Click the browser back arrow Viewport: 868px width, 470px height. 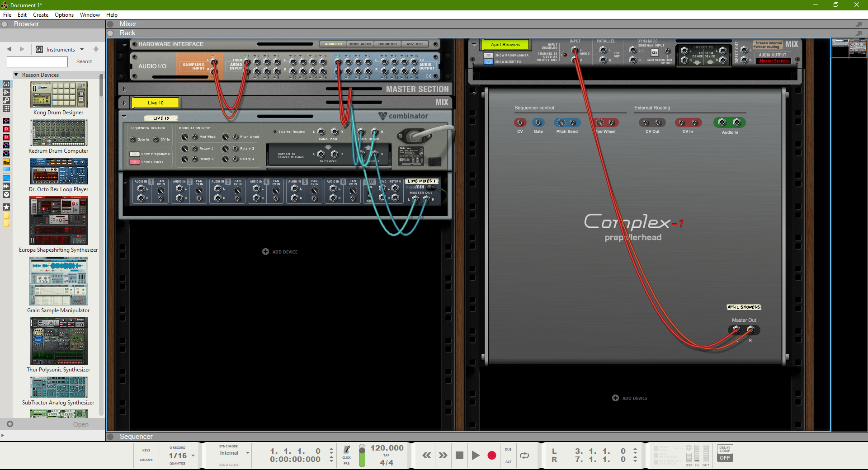pyautogui.click(x=9, y=49)
